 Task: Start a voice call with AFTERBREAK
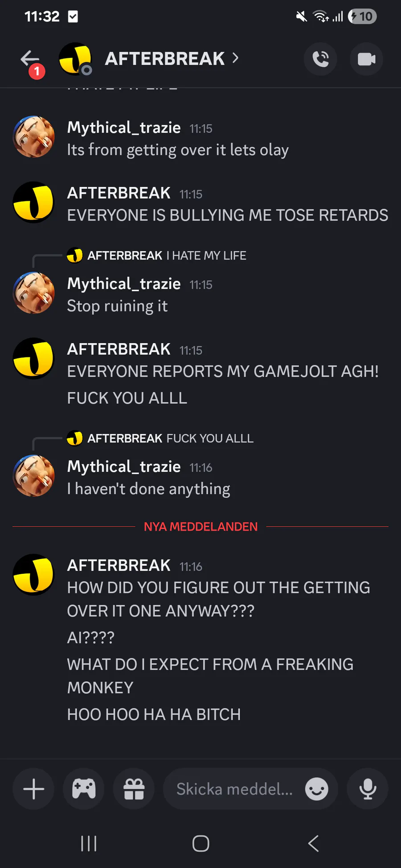(x=320, y=59)
